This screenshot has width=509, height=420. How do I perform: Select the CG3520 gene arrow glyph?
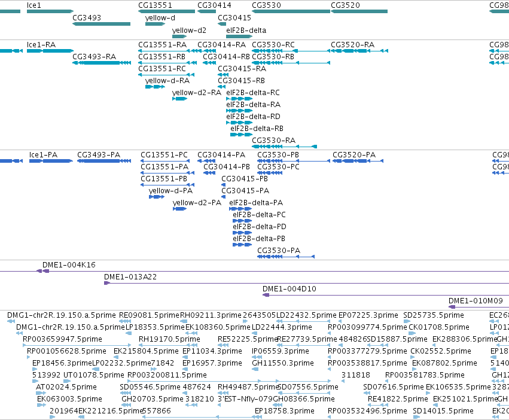pos(359,11)
